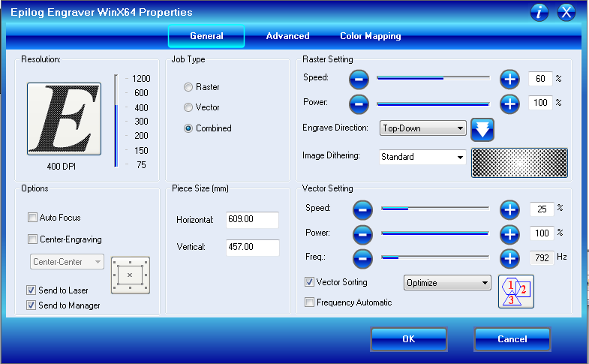Click the 200 resolution label
Screen dimensions: 589x364
(141, 136)
